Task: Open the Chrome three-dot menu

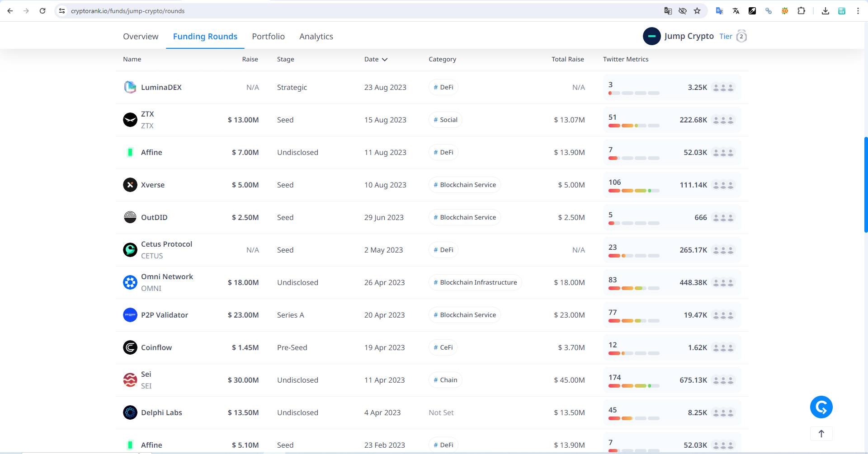Action: pos(858,11)
